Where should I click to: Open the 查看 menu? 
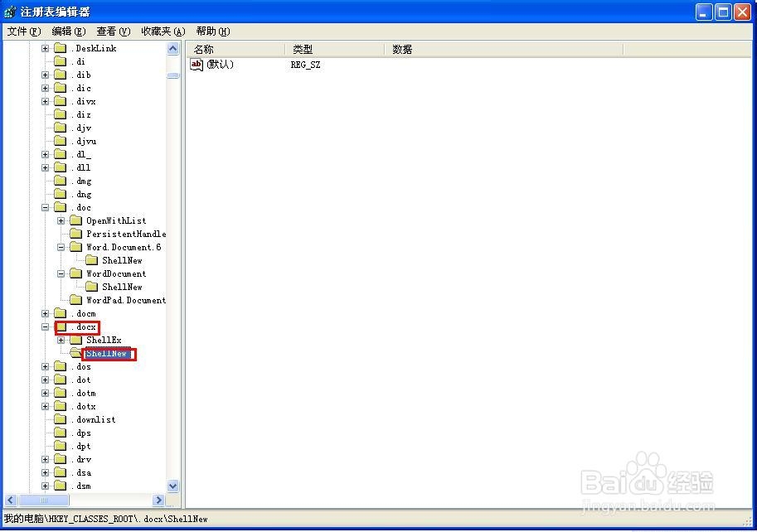[x=112, y=31]
